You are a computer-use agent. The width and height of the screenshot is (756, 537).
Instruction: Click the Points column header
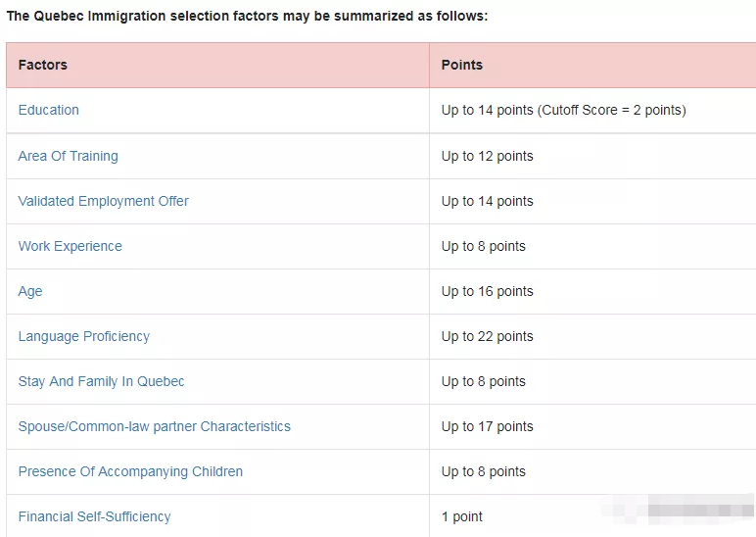(x=462, y=65)
